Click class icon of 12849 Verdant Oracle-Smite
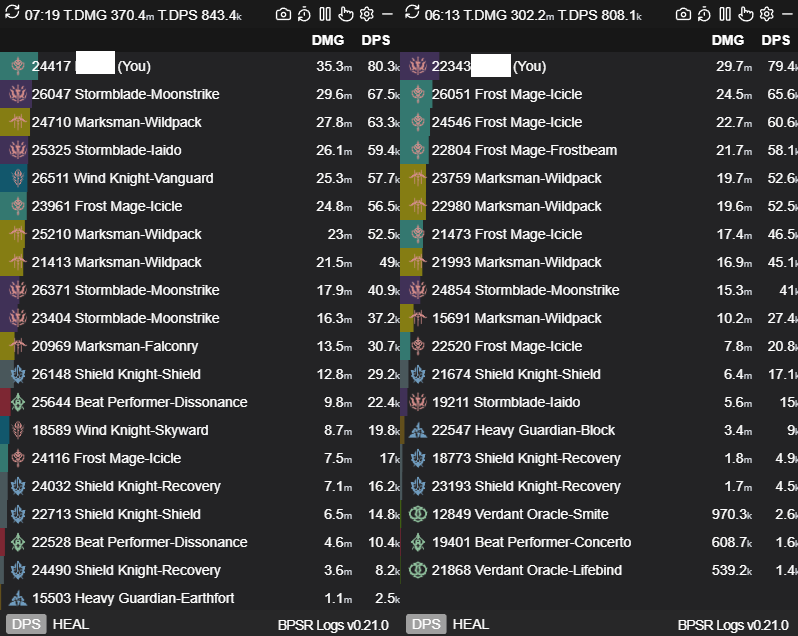 point(418,514)
